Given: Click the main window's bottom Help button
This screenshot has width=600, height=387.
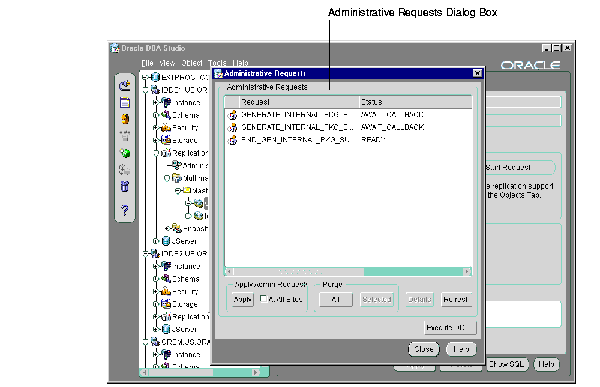Looking at the screenshot, I should click(x=546, y=364).
